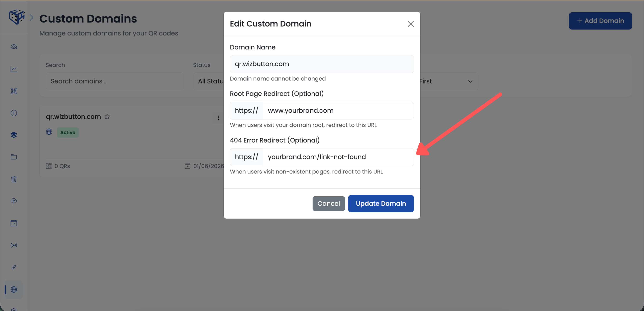Open the Custom Domains globe icon
The image size is (644, 311).
pyautogui.click(x=14, y=289)
